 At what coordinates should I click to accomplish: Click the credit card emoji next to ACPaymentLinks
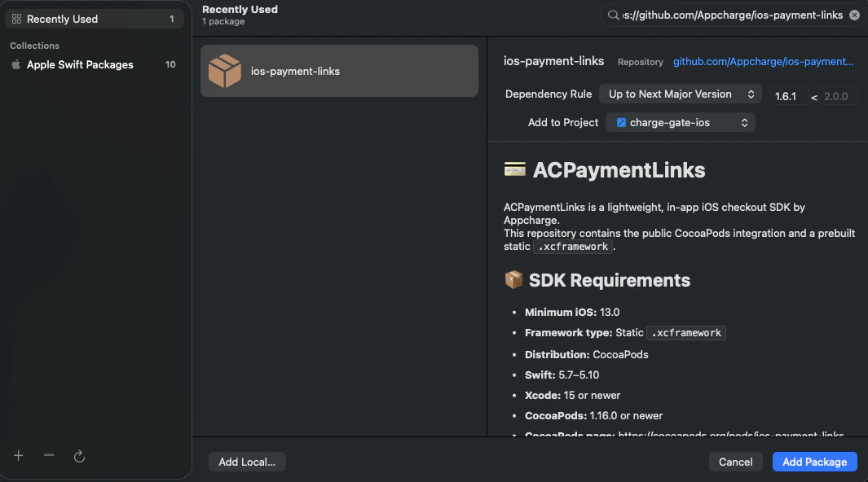point(515,169)
